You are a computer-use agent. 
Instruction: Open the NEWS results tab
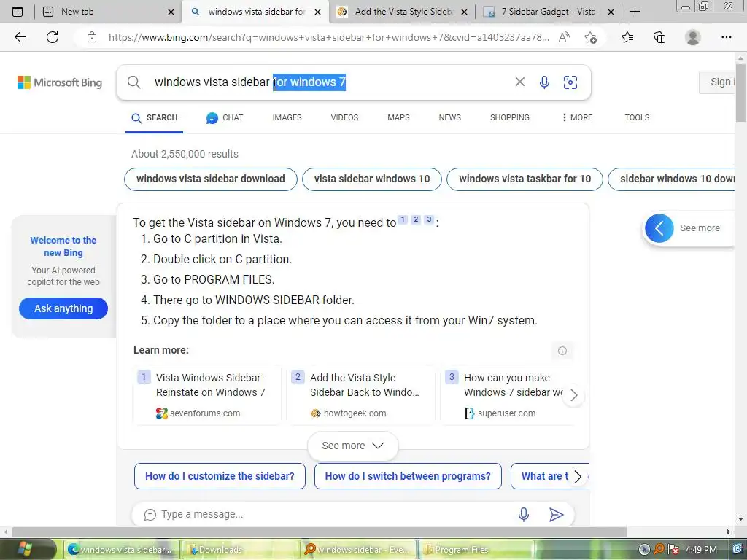449,117
